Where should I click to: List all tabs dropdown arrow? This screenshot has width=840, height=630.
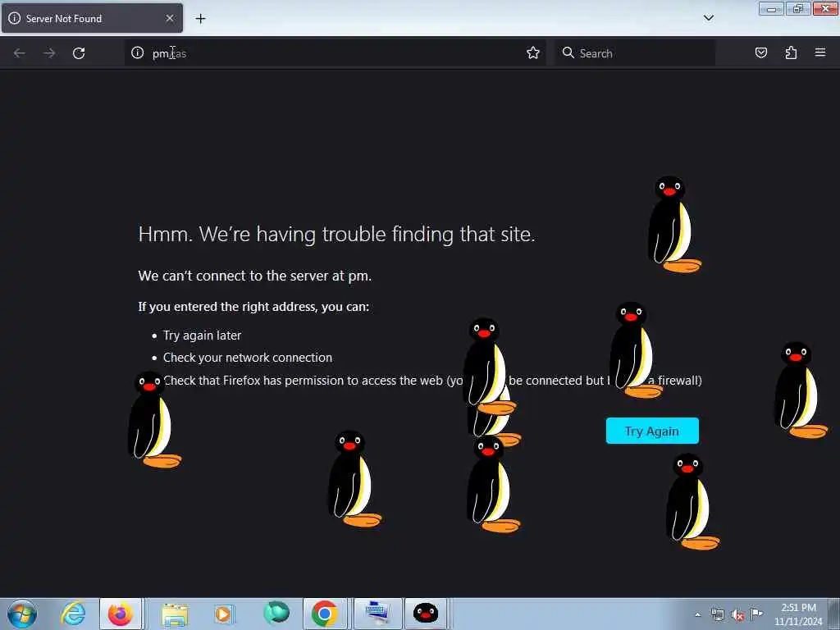(708, 18)
